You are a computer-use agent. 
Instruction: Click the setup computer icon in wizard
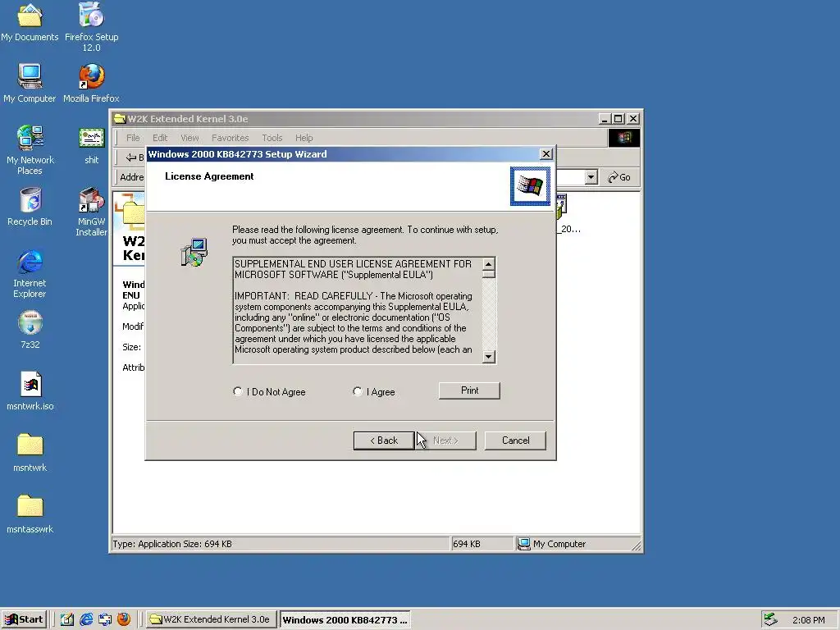click(x=194, y=253)
